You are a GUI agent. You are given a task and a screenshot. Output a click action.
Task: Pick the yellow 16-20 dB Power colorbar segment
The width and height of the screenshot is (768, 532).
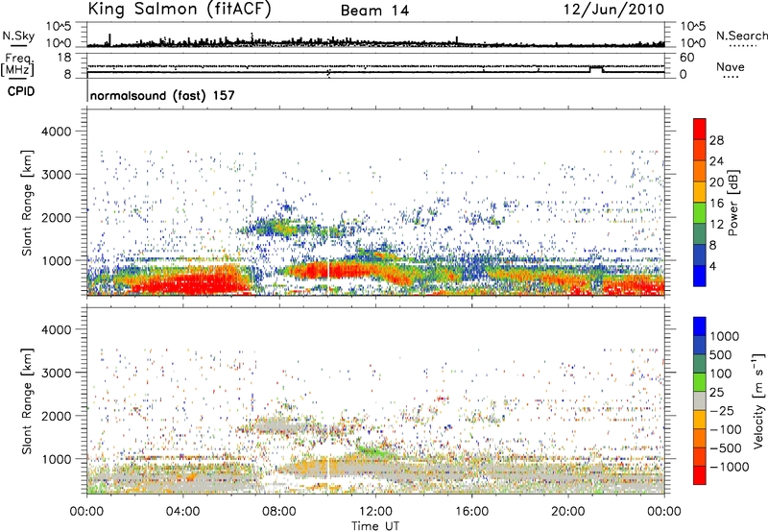coord(700,192)
